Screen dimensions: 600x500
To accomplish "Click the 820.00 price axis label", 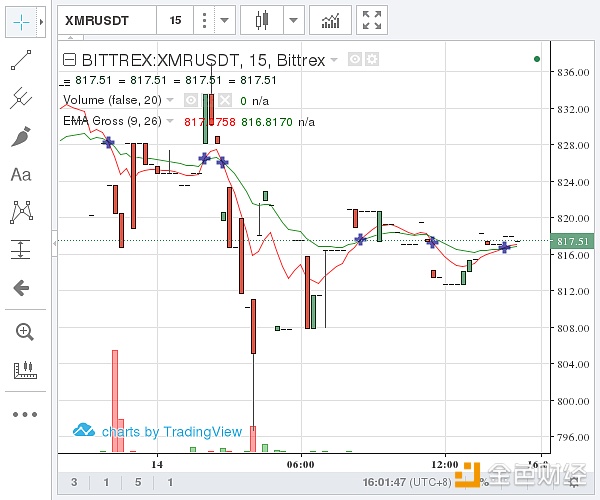I will pos(573,218).
